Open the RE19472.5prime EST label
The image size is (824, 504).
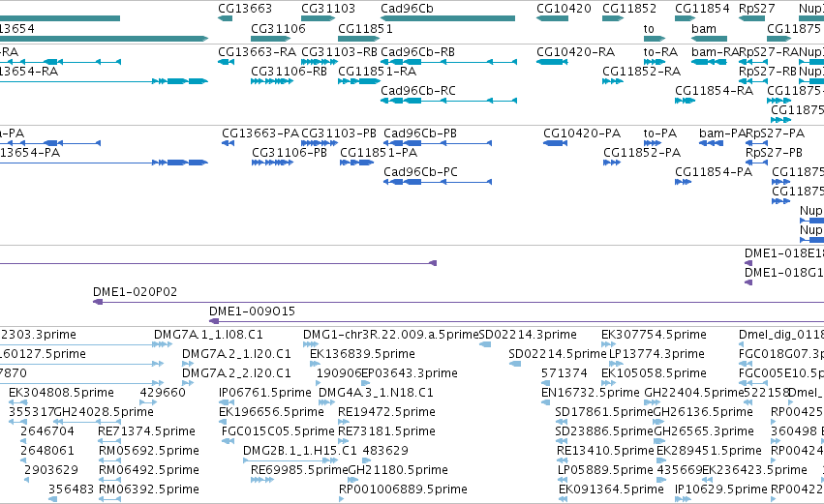(386, 413)
